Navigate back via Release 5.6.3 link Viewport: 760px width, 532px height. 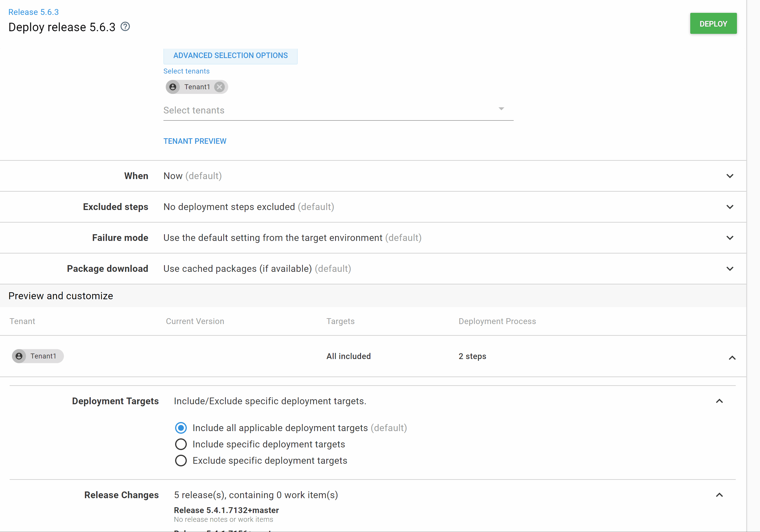coord(33,12)
